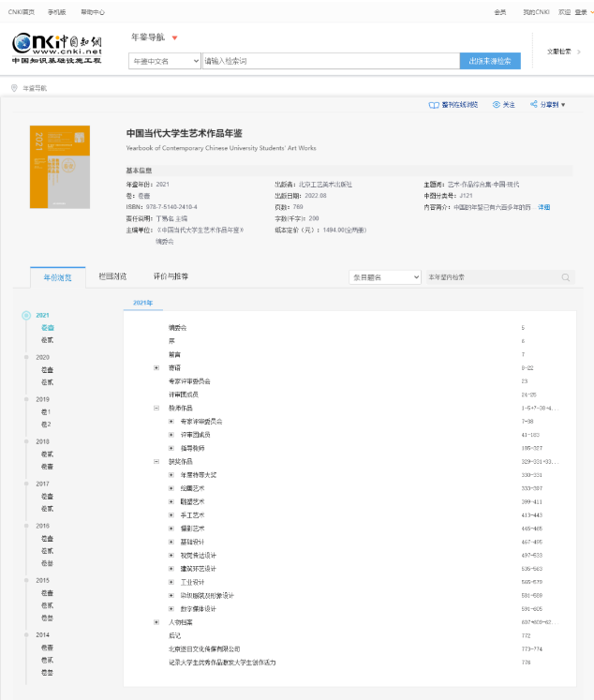Click the 分享到 share icon
Image resolution: width=594 pixels, height=700 pixels.
(x=533, y=105)
